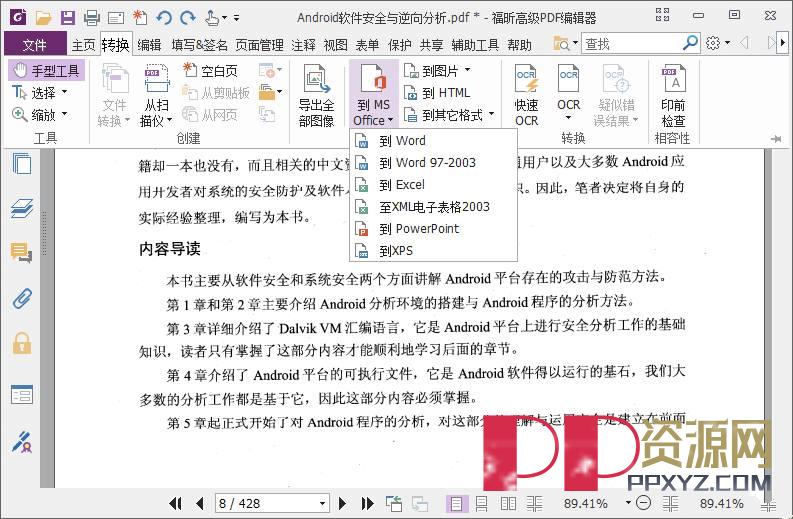
Task: Open layers panel in sidebar
Action: point(22,208)
